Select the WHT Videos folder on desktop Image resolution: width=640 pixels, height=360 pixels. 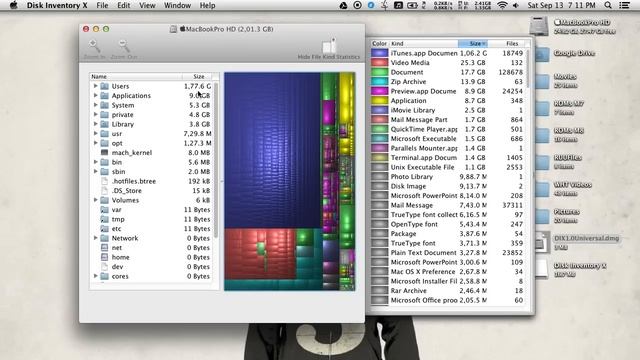point(542,189)
